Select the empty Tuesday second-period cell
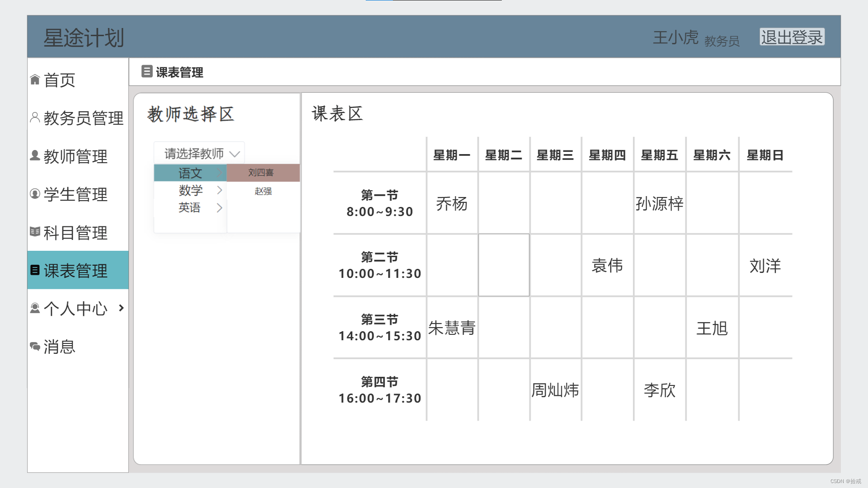 click(x=504, y=265)
